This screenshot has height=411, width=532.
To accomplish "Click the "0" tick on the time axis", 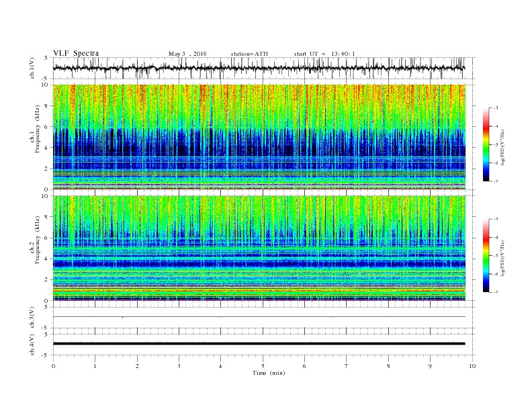I will click(53, 366).
